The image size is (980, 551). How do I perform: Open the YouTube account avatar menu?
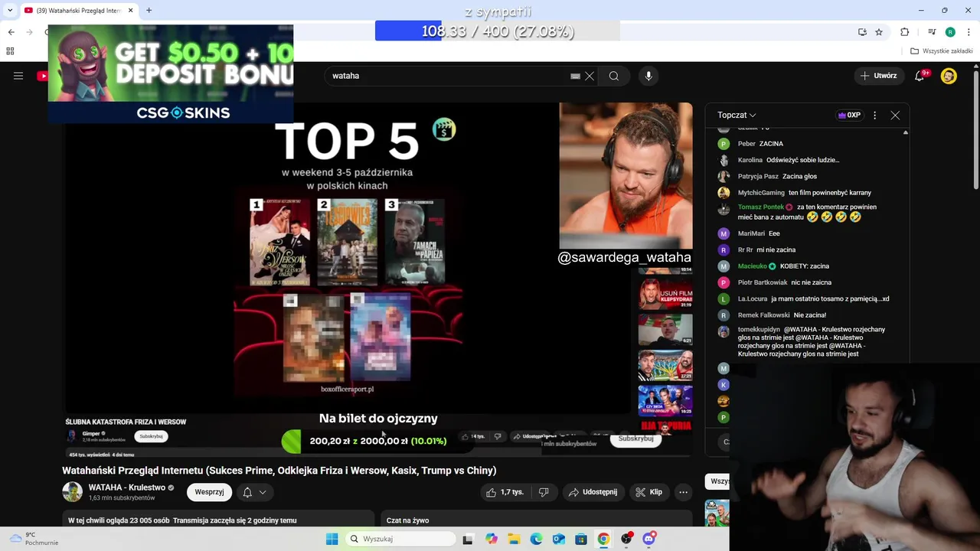[949, 76]
